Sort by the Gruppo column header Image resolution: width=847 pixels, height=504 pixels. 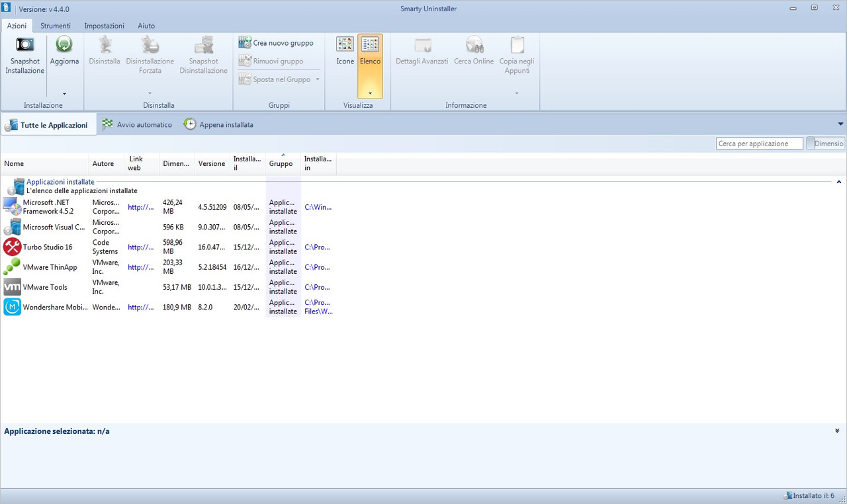click(283, 163)
